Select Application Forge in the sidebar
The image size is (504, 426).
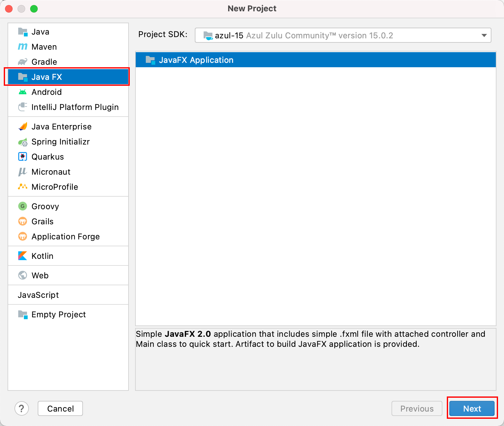65,236
